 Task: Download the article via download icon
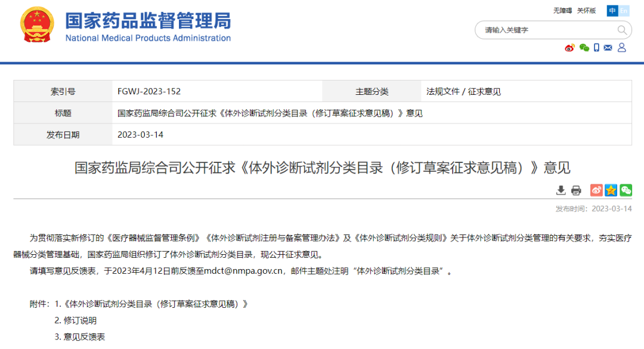coord(561,190)
